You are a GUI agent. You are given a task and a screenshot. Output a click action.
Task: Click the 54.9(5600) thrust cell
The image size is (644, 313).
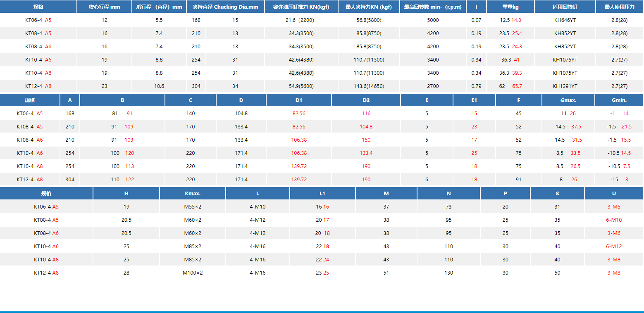pyautogui.click(x=301, y=86)
